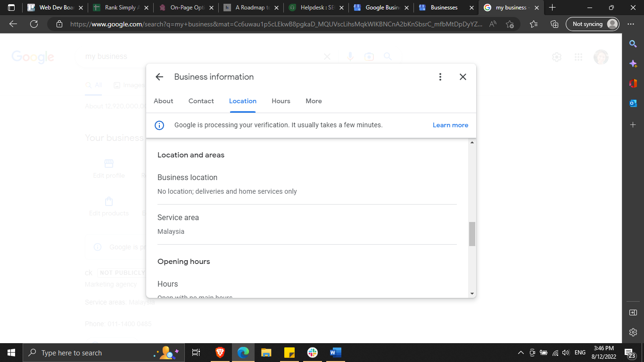
Task: Click the Learn more link
Action: tap(450, 125)
